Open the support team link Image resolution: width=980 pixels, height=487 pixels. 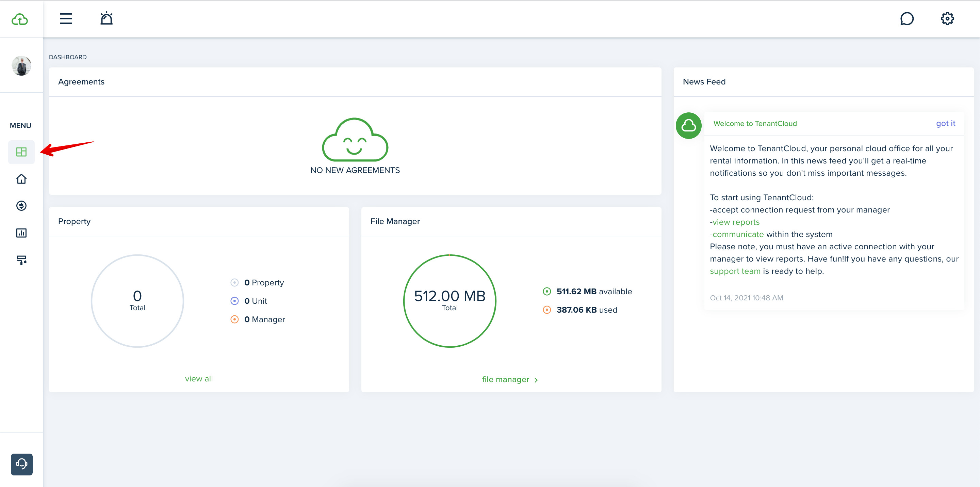pos(735,271)
